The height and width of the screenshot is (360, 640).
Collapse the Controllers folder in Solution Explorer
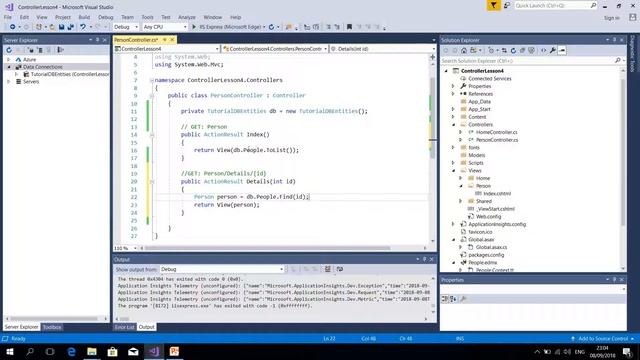tap(453, 124)
